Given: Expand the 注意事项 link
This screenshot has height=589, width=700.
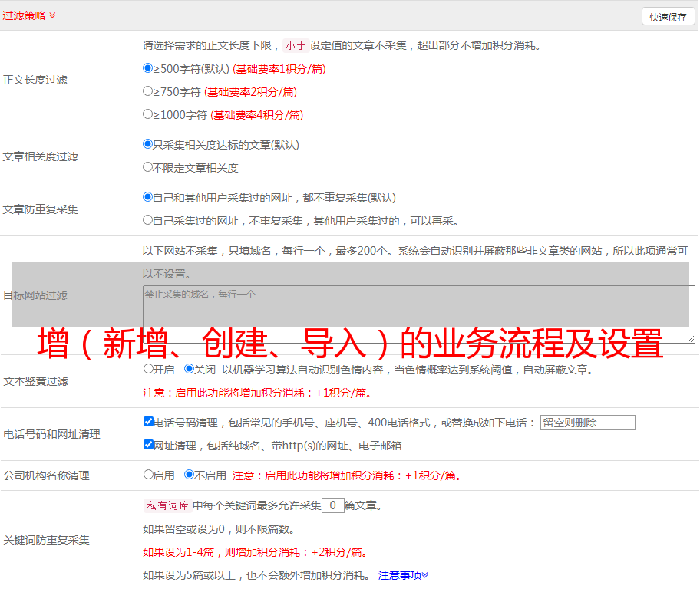Looking at the screenshot, I should pyautogui.click(x=403, y=574).
